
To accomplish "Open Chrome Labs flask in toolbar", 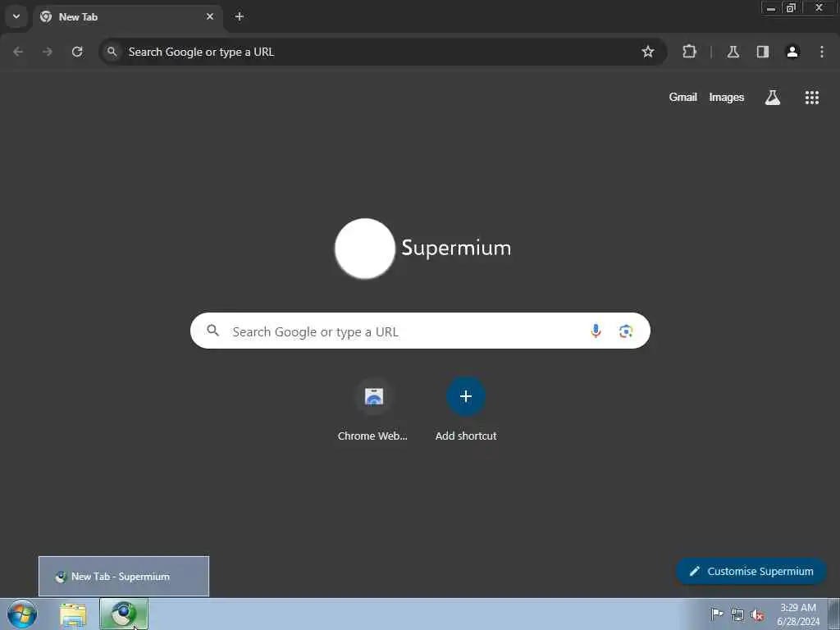I will (733, 52).
